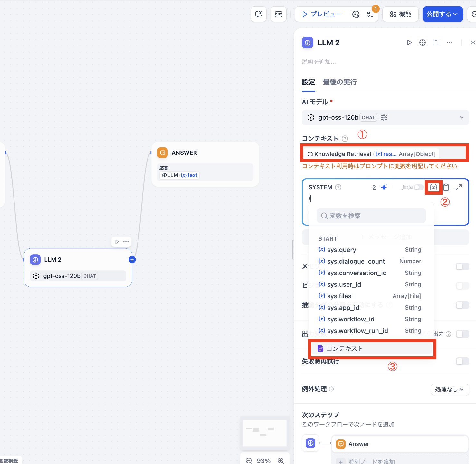Enable the structured output toggle
Screen dimensions: 476x464
coord(462,334)
